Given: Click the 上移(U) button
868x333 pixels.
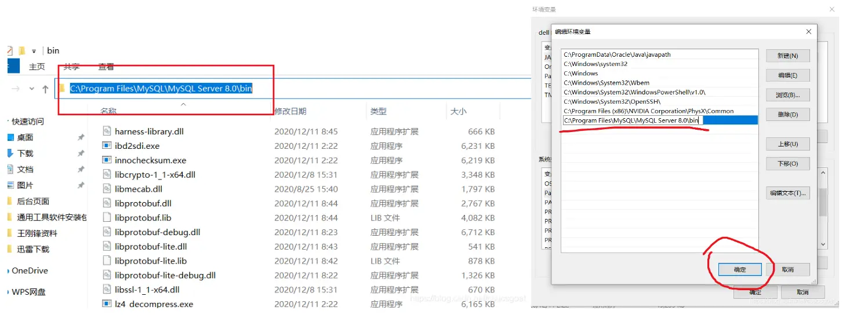Looking at the screenshot, I should [787, 144].
